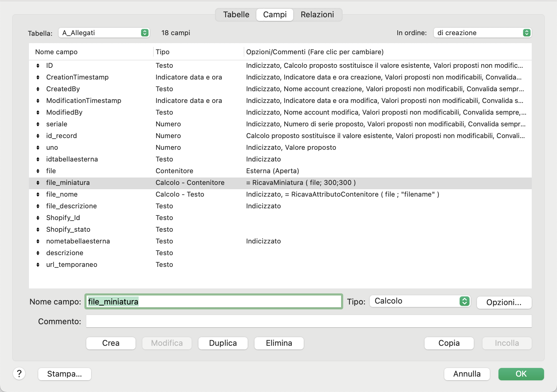Open field options via Opzioni button

click(x=504, y=302)
